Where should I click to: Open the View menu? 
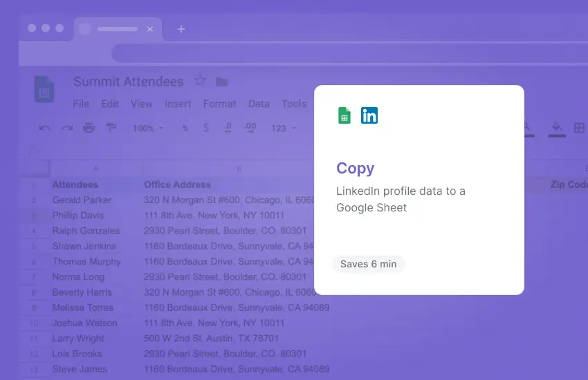(x=141, y=104)
